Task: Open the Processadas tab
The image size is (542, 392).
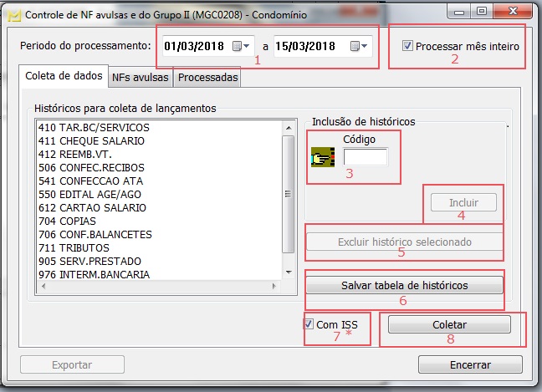Action: pyautogui.click(x=207, y=78)
